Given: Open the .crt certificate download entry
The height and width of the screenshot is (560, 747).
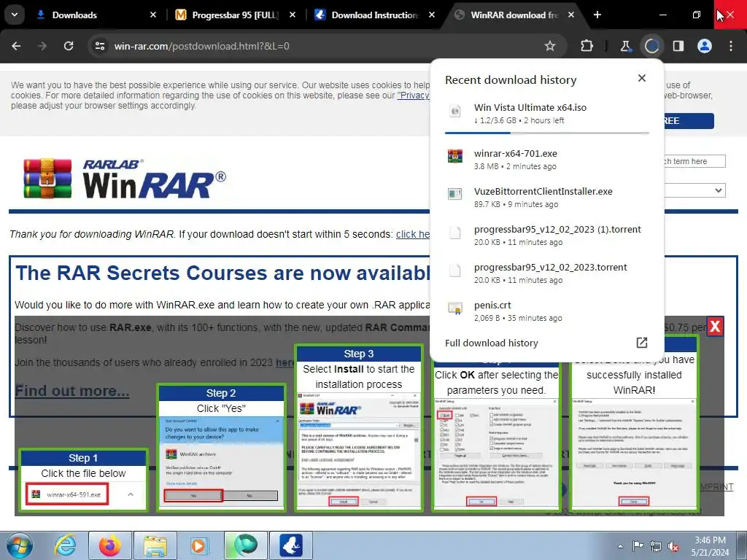Looking at the screenshot, I should tap(546, 311).
